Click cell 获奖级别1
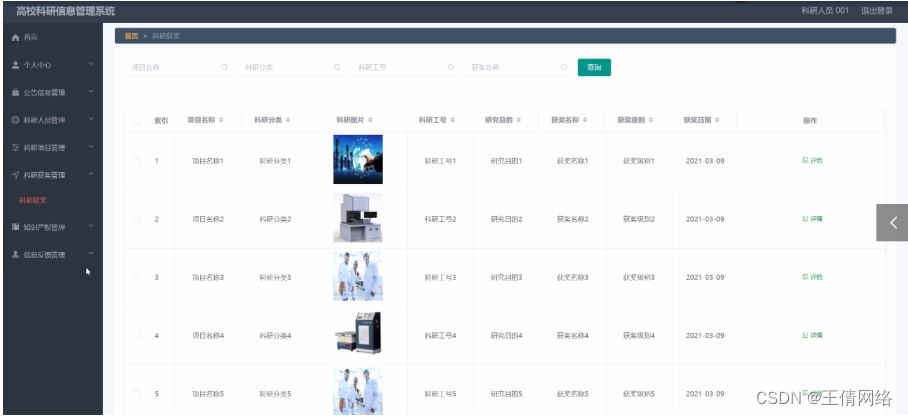Viewport: 908px width, 416px height. (639, 160)
